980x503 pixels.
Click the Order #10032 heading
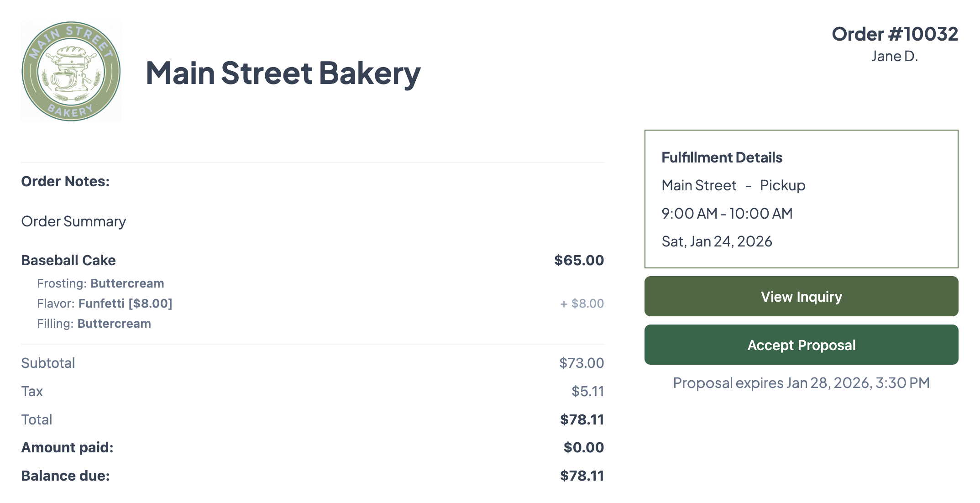[894, 34]
